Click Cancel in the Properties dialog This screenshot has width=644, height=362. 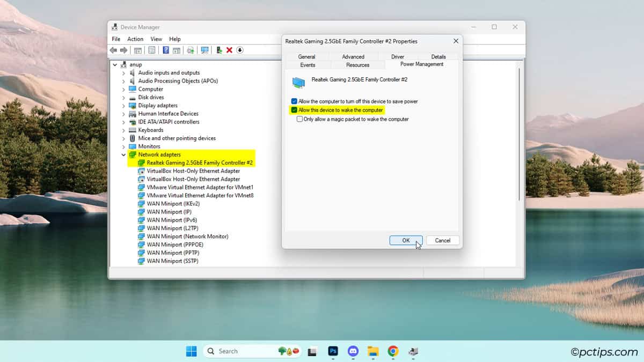click(x=443, y=240)
